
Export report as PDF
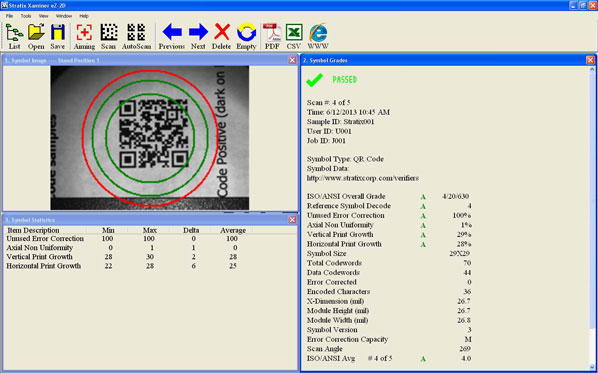pos(272,36)
